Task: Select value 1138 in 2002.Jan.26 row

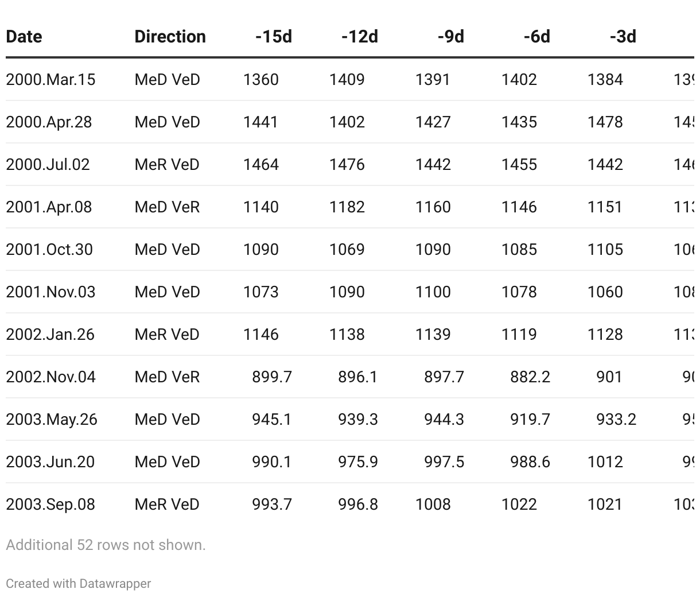Action: (x=347, y=334)
